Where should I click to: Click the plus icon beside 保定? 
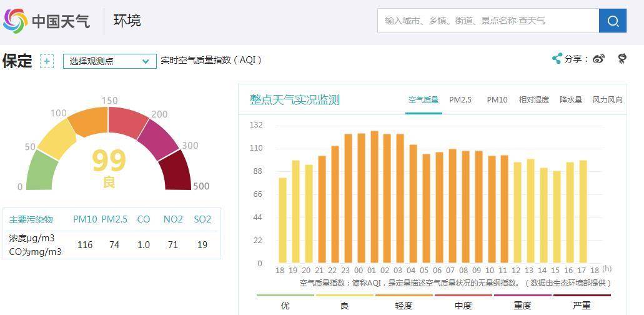(47, 61)
